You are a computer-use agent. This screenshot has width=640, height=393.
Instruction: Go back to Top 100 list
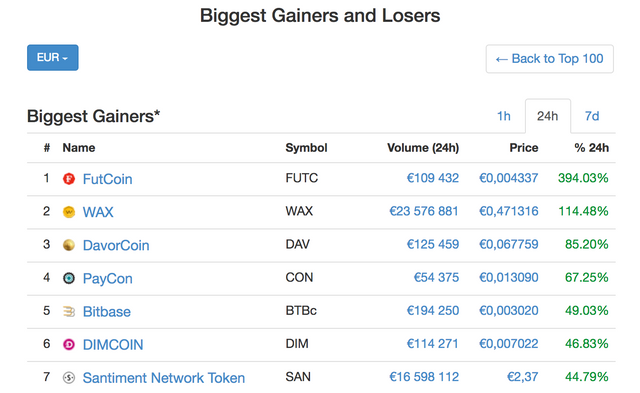click(549, 59)
